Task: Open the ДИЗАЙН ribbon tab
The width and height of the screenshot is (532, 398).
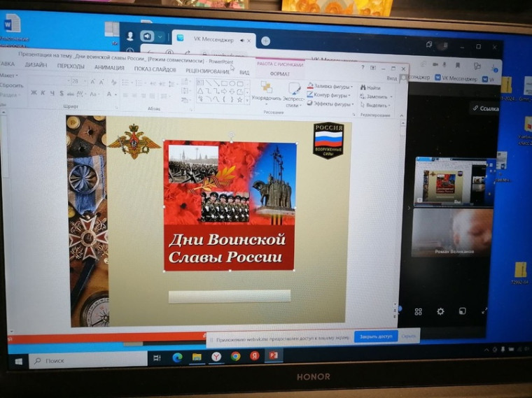Action: tap(36, 65)
